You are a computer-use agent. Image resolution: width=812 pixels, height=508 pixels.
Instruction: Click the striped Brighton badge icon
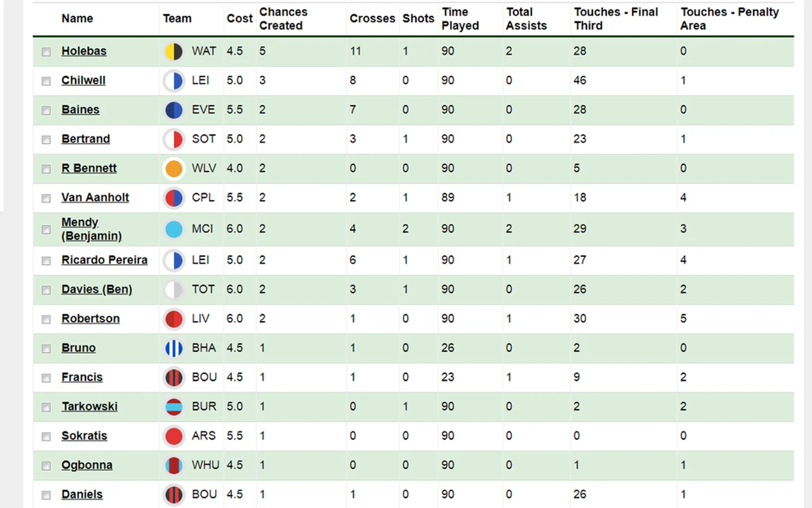[174, 348]
